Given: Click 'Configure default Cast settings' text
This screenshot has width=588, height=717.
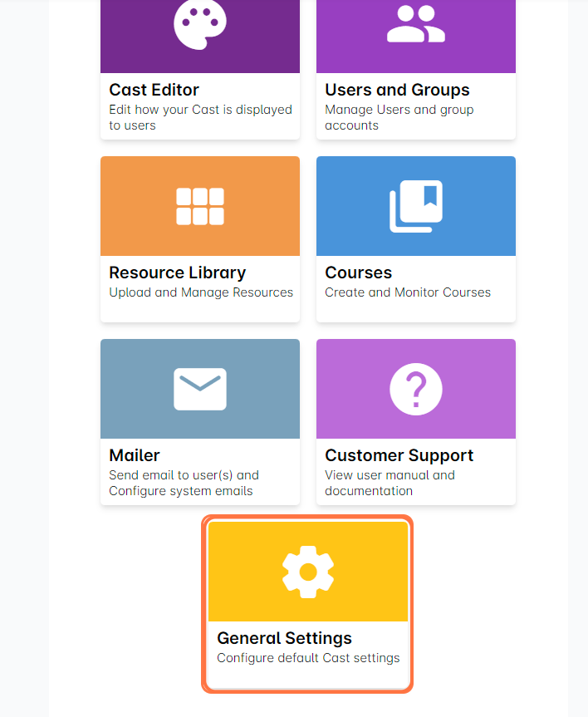Looking at the screenshot, I should pyautogui.click(x=308, y=658).
